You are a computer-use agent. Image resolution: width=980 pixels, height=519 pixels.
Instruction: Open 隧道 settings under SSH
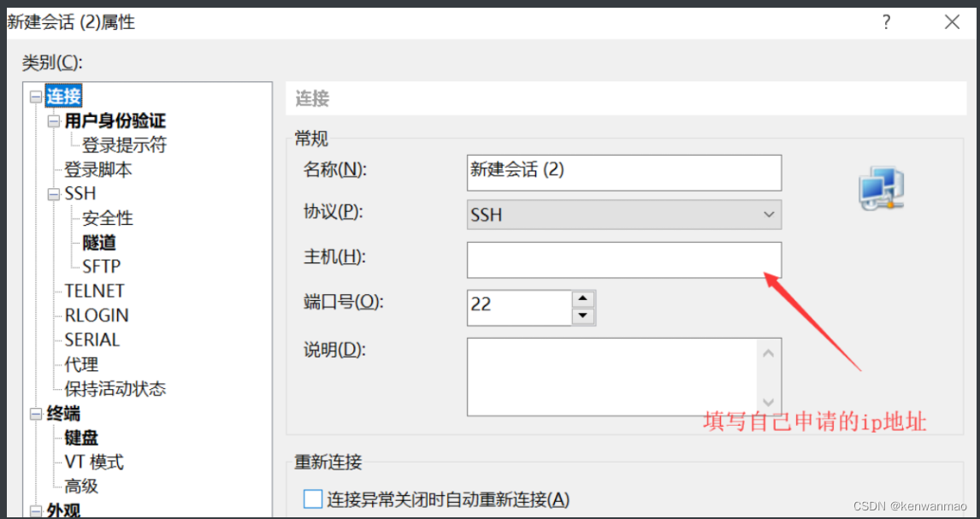tap(98, 242)
